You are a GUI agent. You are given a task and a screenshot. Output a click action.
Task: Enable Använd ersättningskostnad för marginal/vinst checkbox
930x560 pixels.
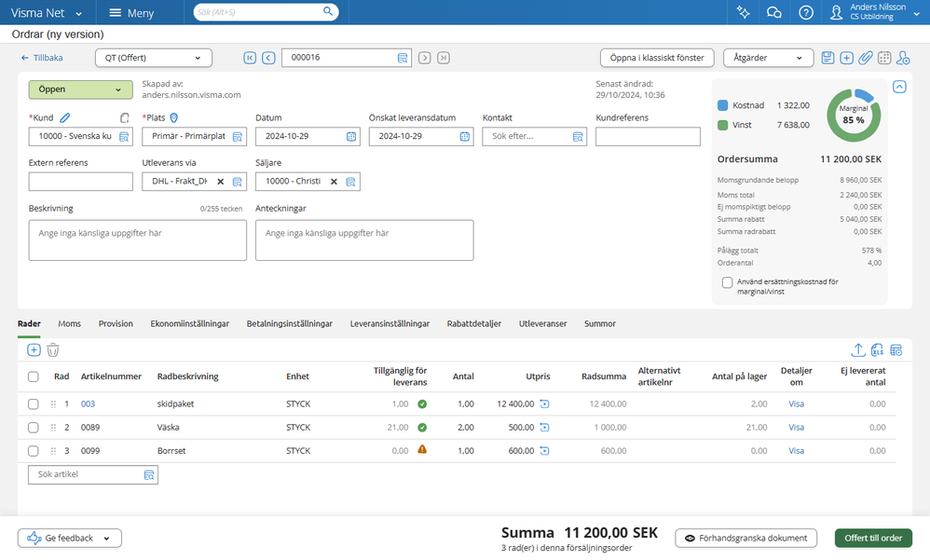(x=727, y=282)
